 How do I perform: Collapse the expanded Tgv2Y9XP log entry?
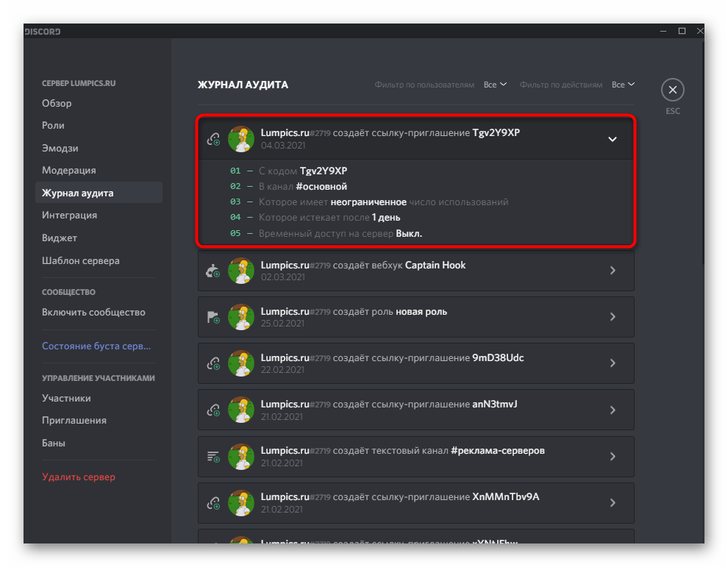tap(612, 139)
